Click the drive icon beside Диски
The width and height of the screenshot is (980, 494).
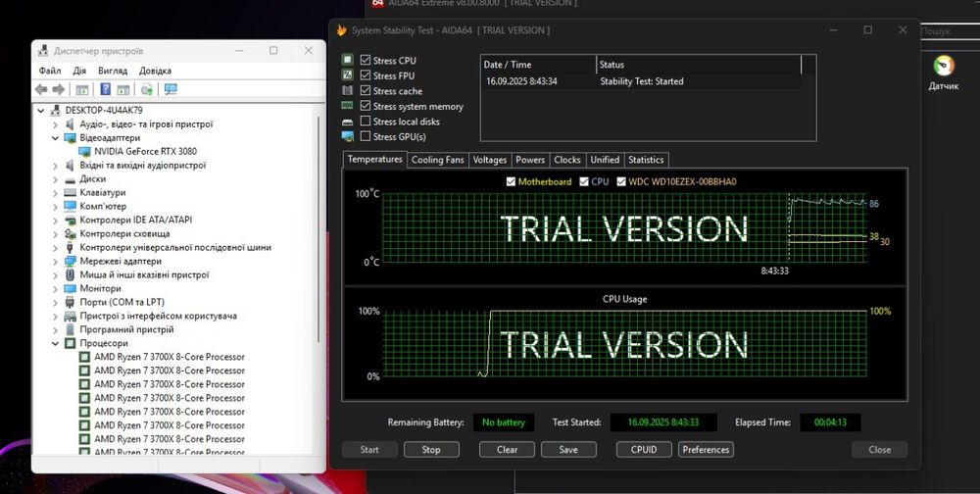(x=70, y=178)
